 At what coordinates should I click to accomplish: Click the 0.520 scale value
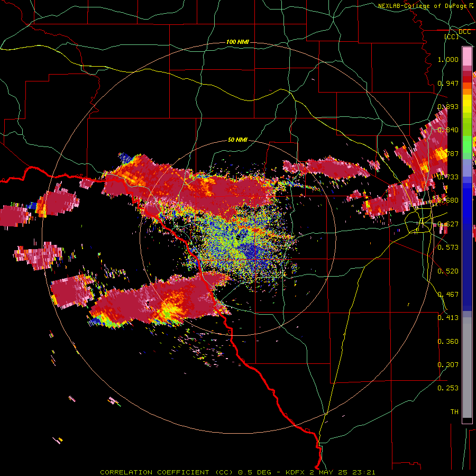448,271
